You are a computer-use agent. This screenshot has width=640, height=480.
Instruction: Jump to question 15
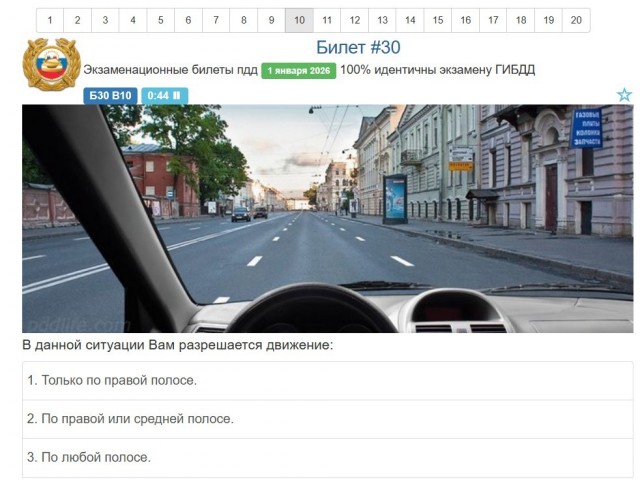[x=438, y=20]
